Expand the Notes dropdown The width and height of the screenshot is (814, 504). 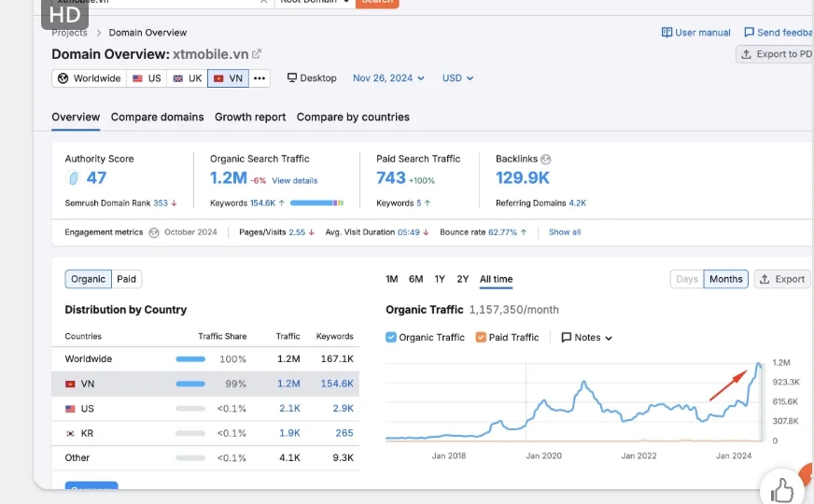coord(586,337)
